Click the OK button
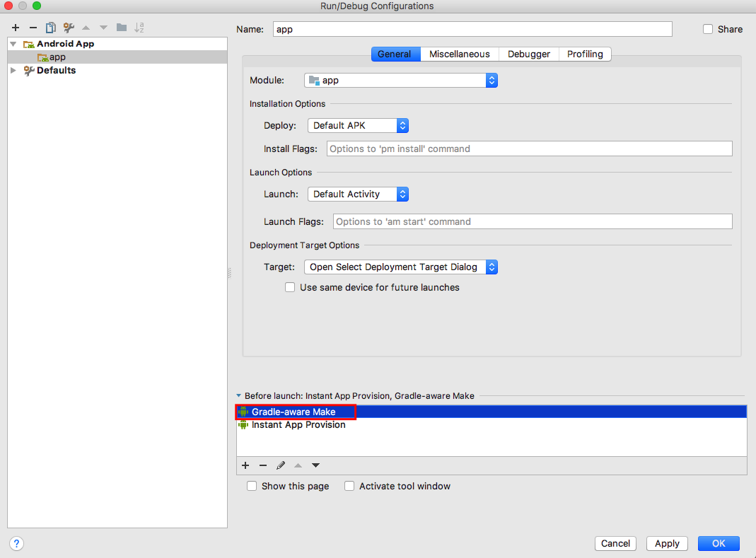Screen dimensions: 756x558 tap(719, 544)
